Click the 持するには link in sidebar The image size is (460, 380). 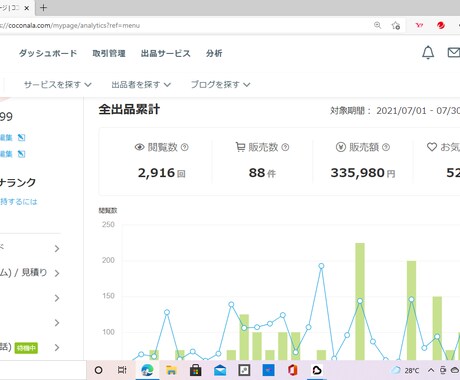coord(19,202)
